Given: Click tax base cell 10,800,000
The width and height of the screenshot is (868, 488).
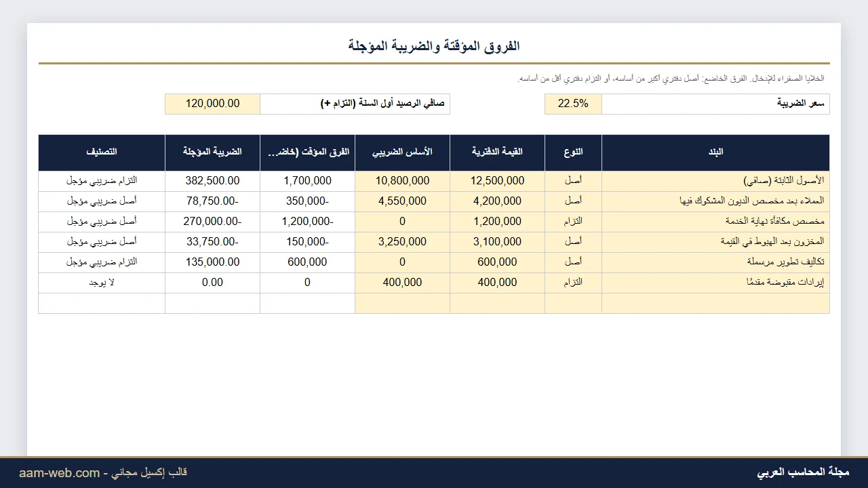Looking at the screenshot, I should tap(402, 181).
